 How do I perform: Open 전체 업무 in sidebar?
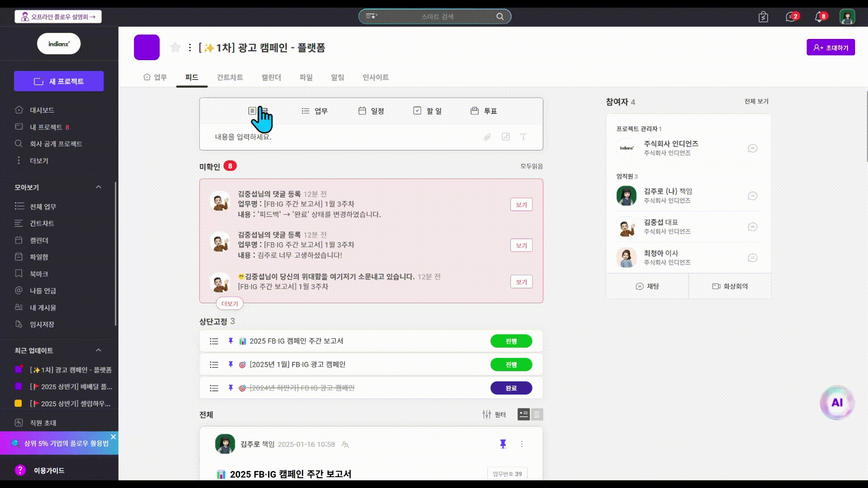[x=43, y=206]
